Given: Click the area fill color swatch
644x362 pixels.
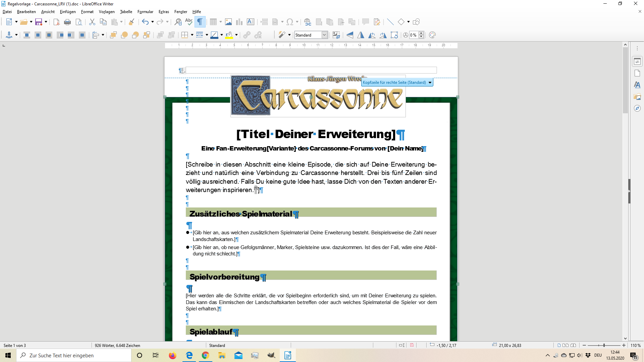Looking at the screenshot, I should [229, 35].
